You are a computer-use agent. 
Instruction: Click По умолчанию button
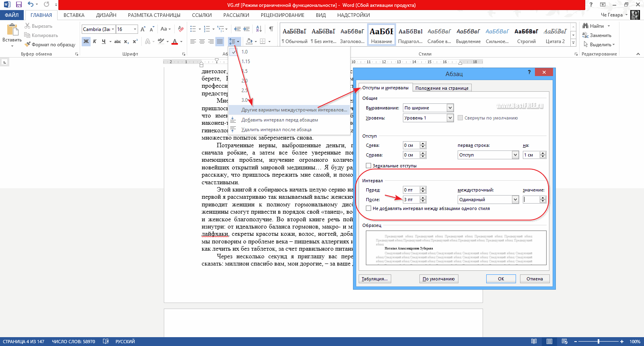pos(439,279)
